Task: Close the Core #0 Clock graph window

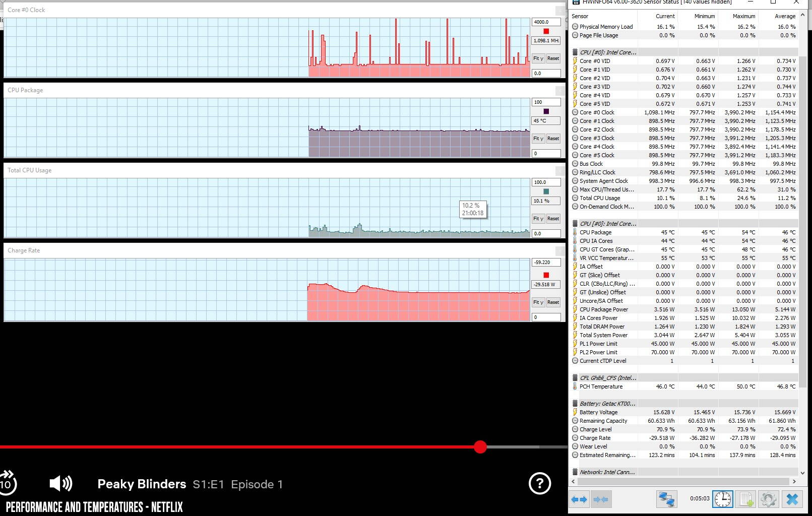Action: coord(560,10)
